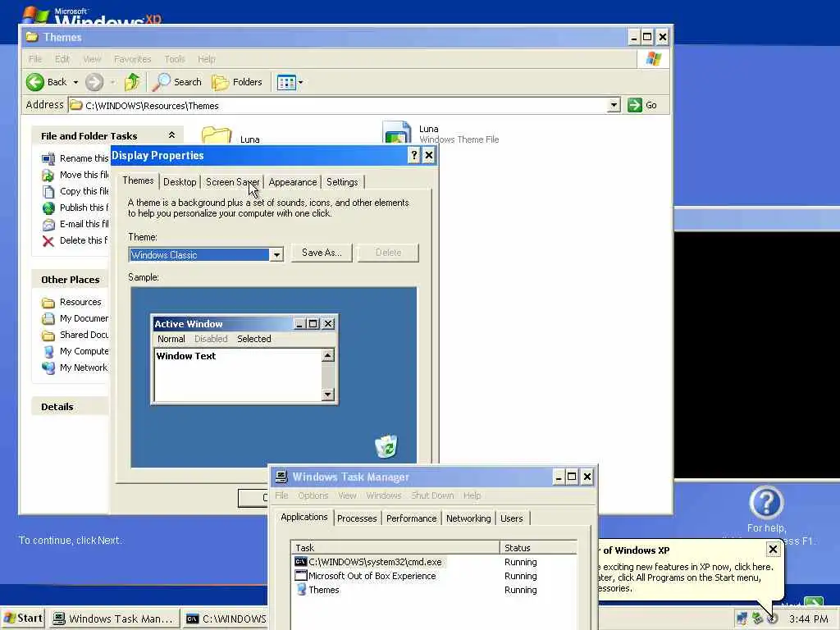The width and height of the screenshot is (840, 630).
Task: Click the Other Places panel header
Action: pos(71,280)
